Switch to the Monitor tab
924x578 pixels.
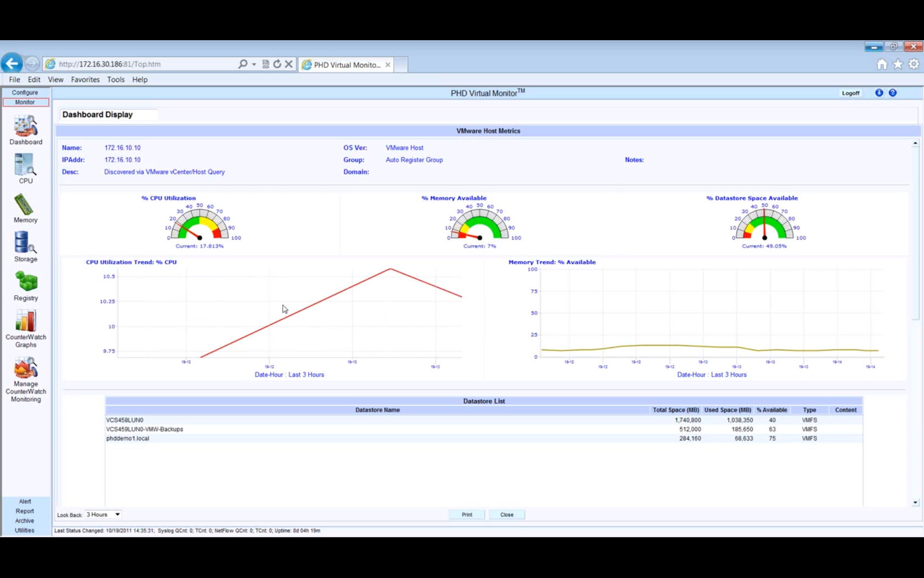pyautogui.click(x=25, y=102)
